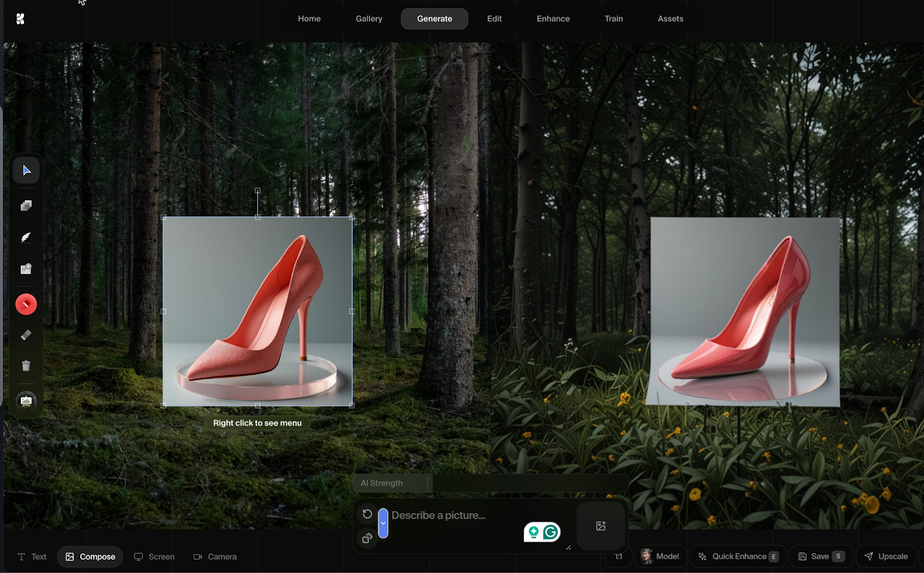Click the random dice prompt icon
The image size is (924, 573).
pyautogui.click(x=367, y=538)
